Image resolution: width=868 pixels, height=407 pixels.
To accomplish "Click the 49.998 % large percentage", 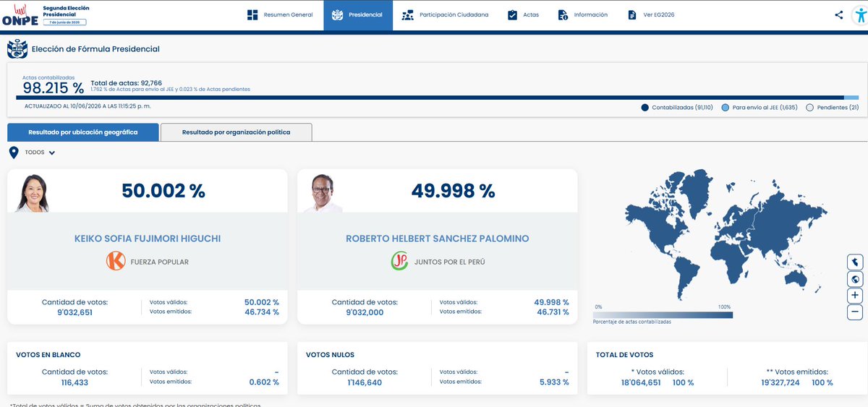I will 454,191.
